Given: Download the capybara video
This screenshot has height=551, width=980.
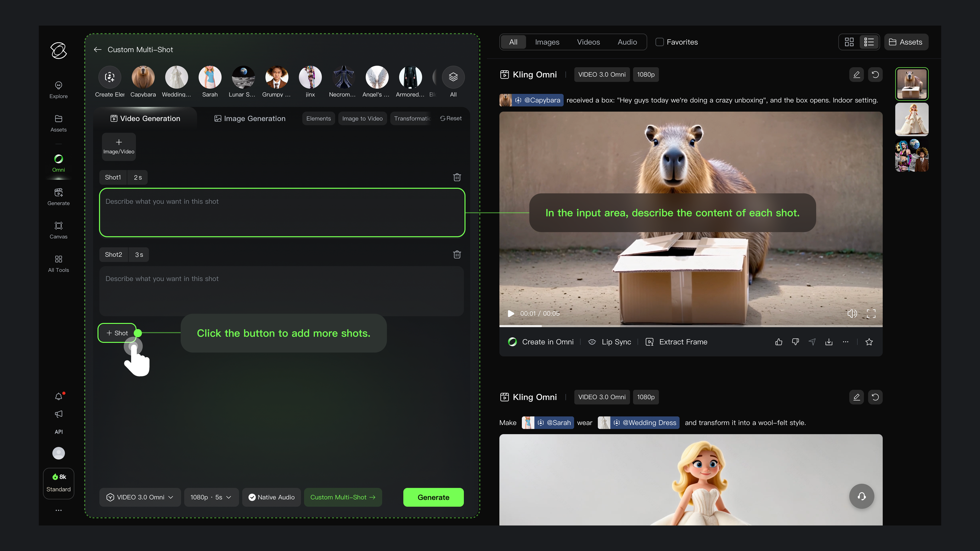Looking at the screenshot, I should 829,342.
